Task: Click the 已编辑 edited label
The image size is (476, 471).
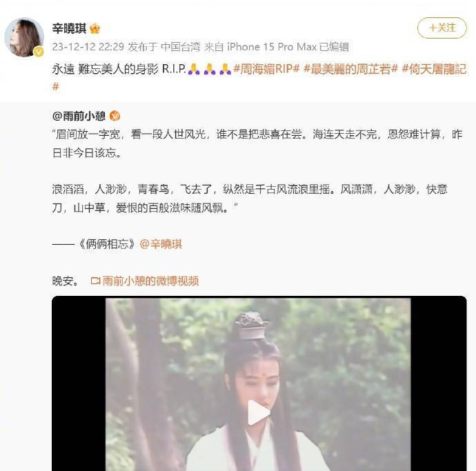Action: [334, 47]
